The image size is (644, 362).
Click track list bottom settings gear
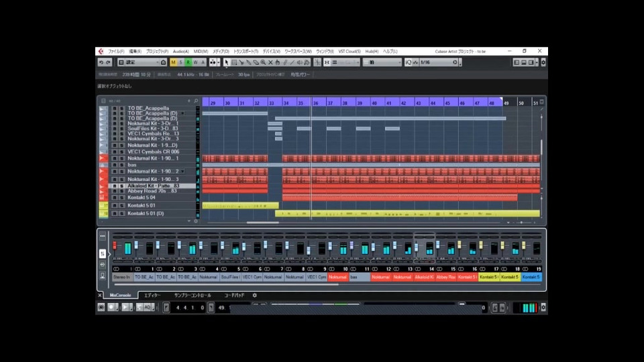196,221
